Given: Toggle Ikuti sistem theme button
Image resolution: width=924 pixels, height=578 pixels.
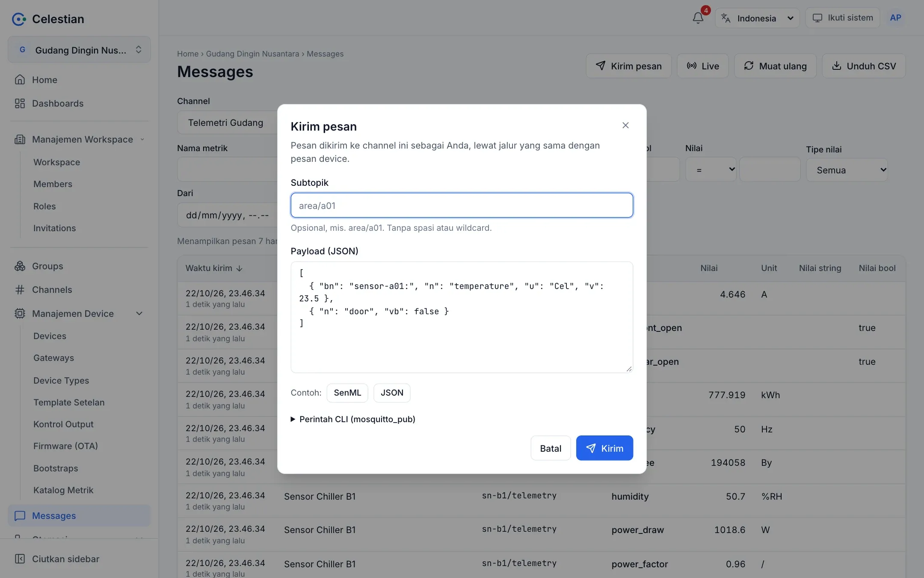Looking at the screenshot, I should (843, 18).
